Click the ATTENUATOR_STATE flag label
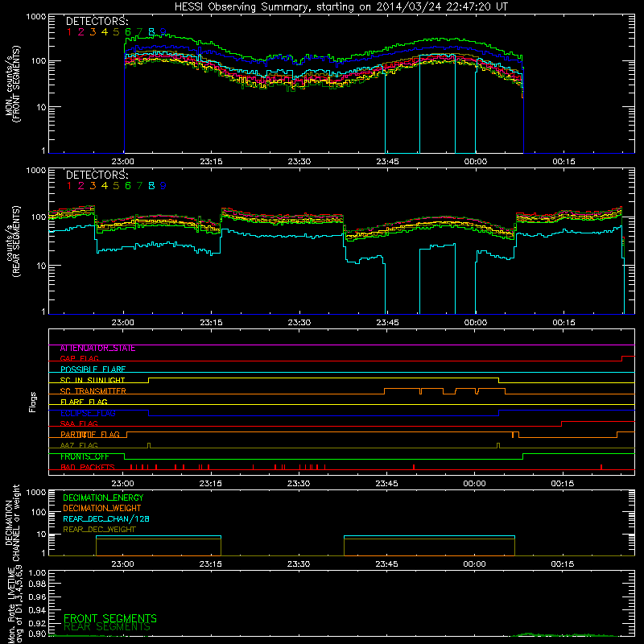The image size is (644, 644). coord(97,349)
